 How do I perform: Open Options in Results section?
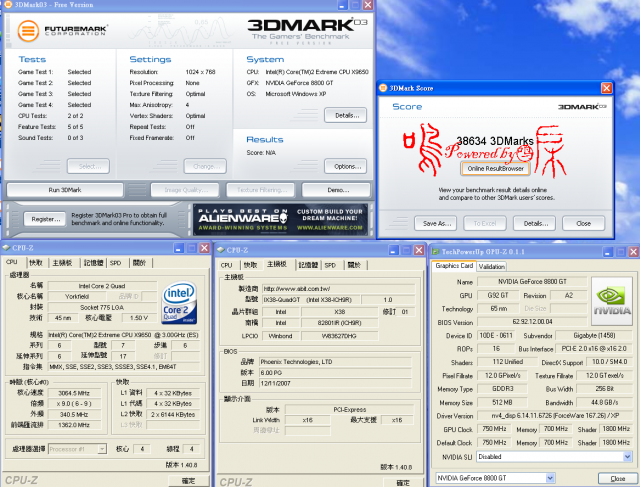[346, 166]
